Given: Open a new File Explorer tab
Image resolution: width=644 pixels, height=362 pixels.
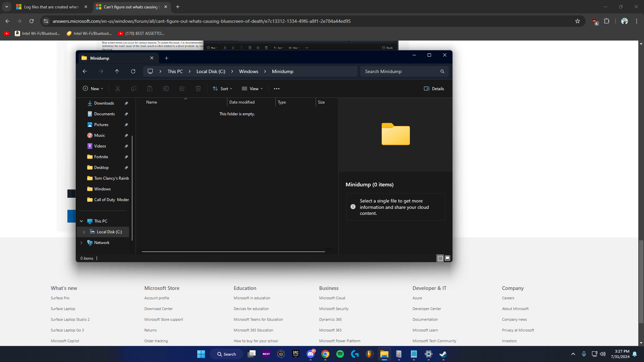Looking at the screenshot, I should pos(166,58).
